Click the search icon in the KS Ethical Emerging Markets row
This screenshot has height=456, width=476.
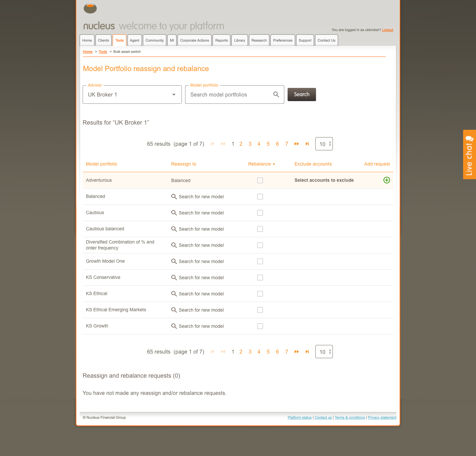[174, 310]
